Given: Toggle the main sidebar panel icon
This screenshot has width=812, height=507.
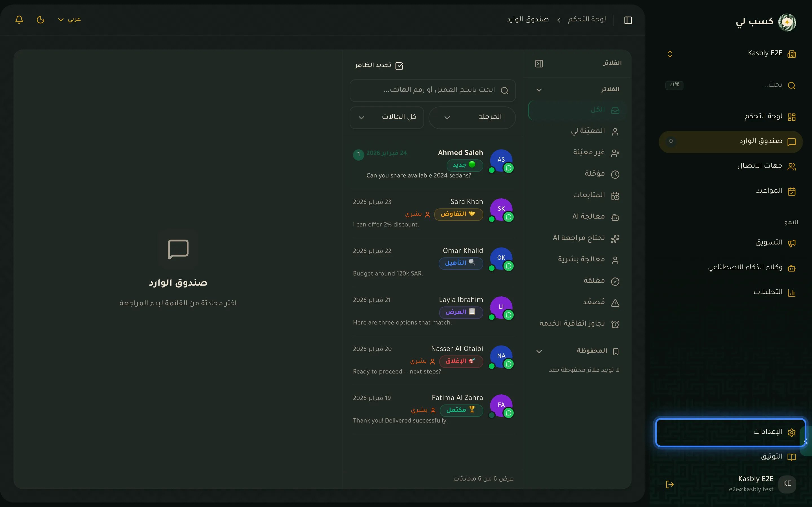Looking at the screenshot, I should pyautogui.click(x=628, y=20).
